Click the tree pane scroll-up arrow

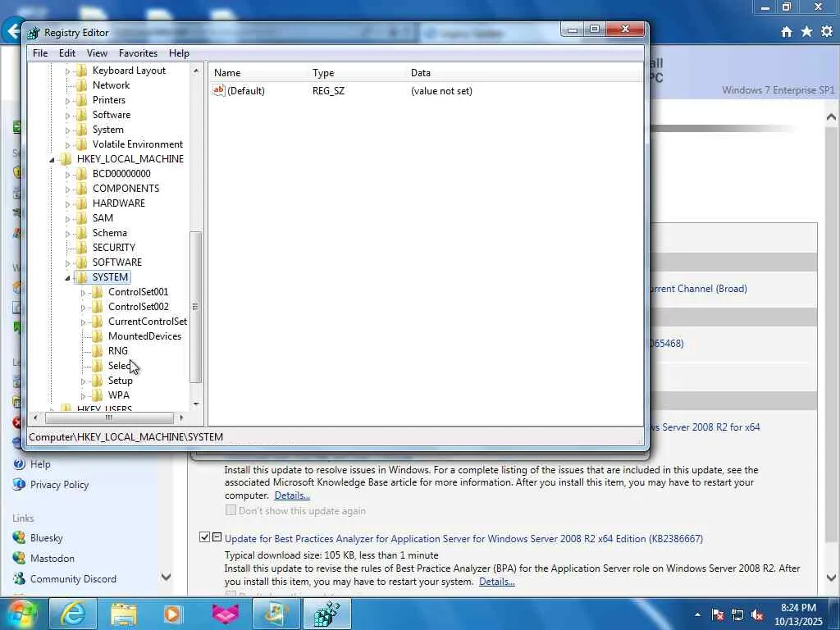click(195, 71)
